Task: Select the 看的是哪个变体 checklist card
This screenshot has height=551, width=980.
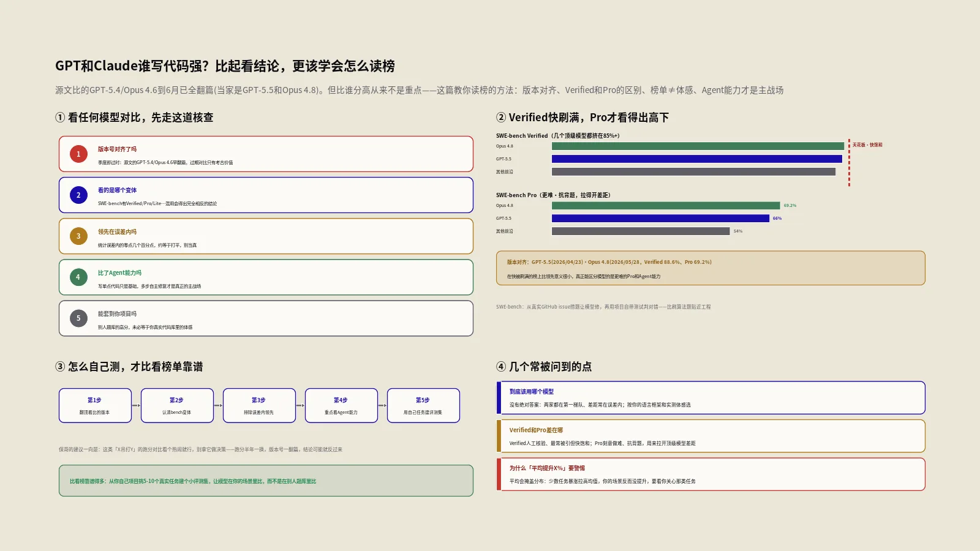Action: pos(266,195)
